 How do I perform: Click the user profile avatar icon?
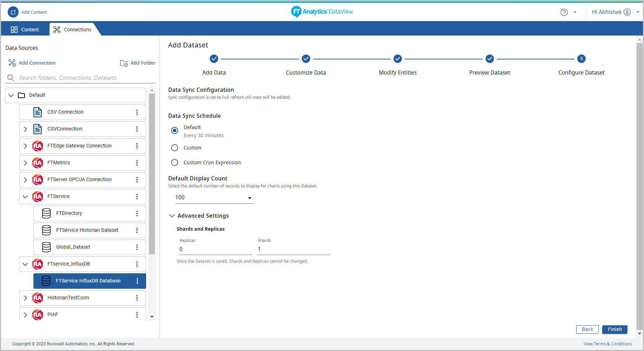pos(627,12)
